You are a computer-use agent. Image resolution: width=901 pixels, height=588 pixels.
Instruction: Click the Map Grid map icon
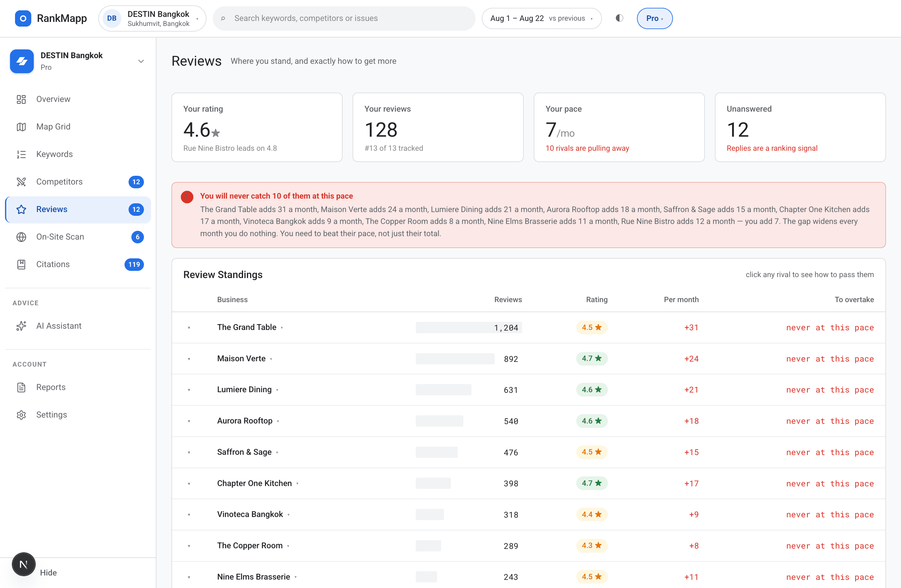click(x=21, y=127)
